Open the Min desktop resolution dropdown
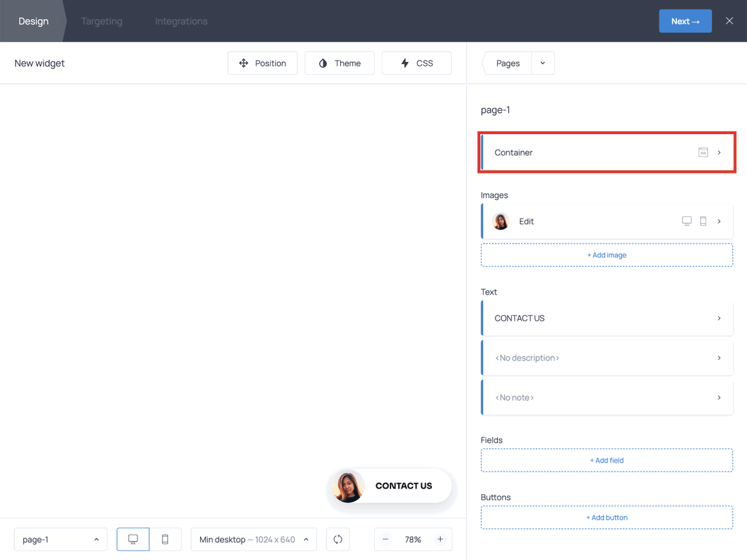Image resolution: width=747 pixels, height=560 pixels. [x=253, y=539]
